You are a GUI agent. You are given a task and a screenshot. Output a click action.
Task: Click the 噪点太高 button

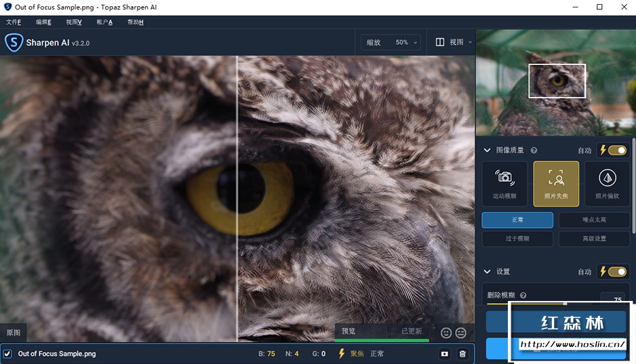click(x=594, y=220)
